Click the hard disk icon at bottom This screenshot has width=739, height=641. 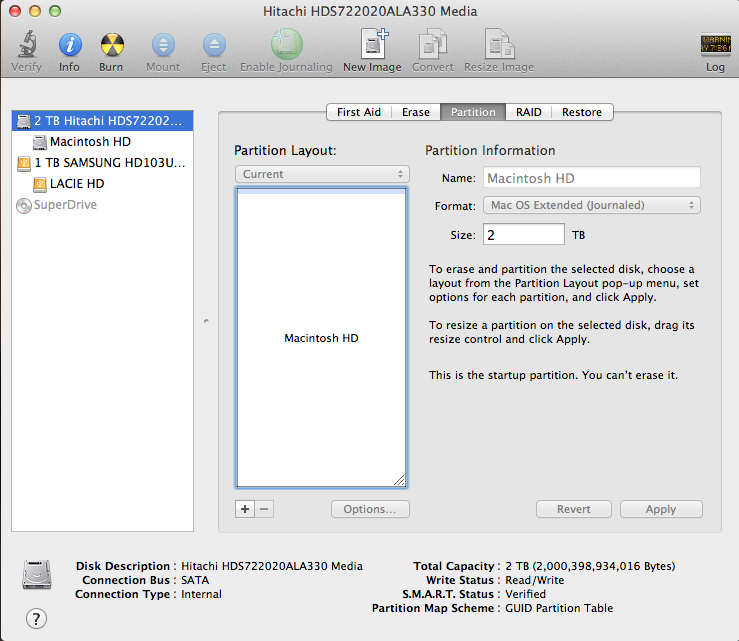coord(37,575)
